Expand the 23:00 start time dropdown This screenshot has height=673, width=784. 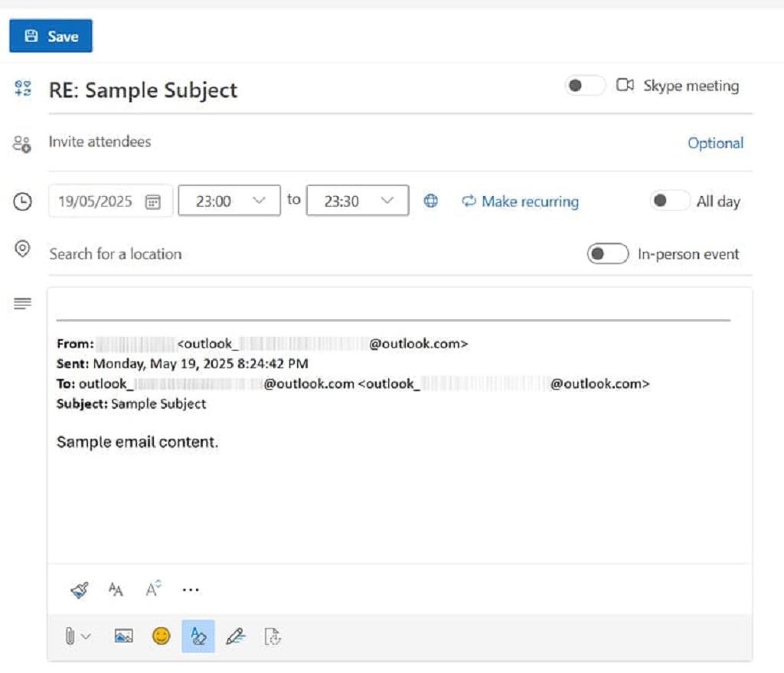pos(229,201)
